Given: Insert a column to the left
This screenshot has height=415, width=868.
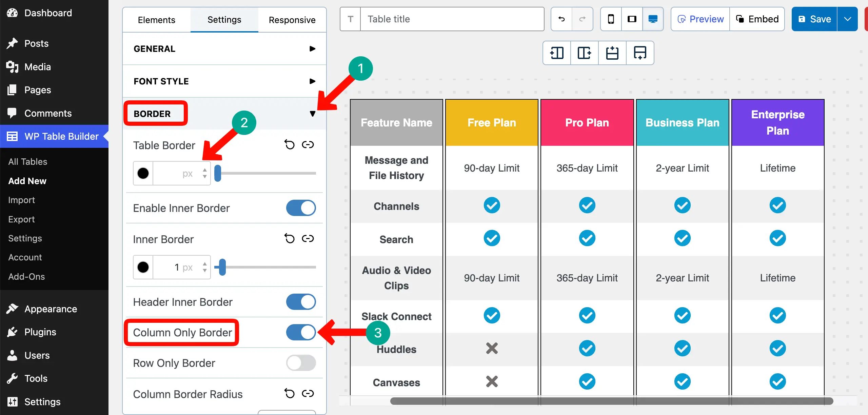Looking at the screenshot, I should pyautogui.click(x=556, y=53).
